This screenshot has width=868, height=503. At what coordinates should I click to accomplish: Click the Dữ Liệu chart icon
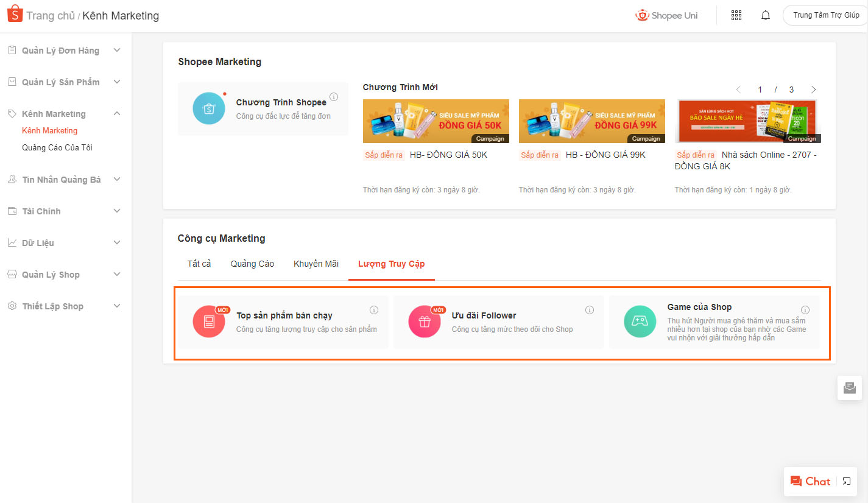pos(12,242)
